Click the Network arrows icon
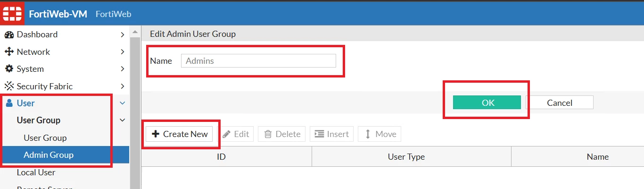The height and width of the screenshot is (189, 644). pyautogui.click(x=9, y=52)
